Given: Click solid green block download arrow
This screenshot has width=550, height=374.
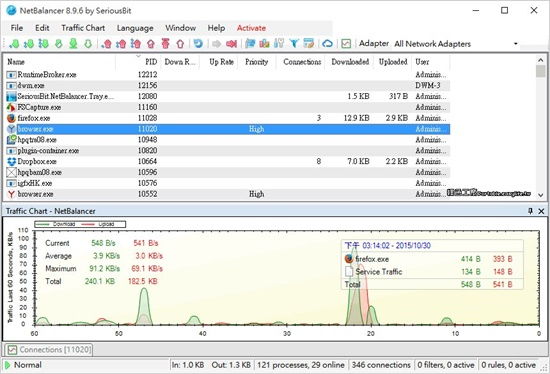Looking at the screenshot, I should [x=73, y=44].
